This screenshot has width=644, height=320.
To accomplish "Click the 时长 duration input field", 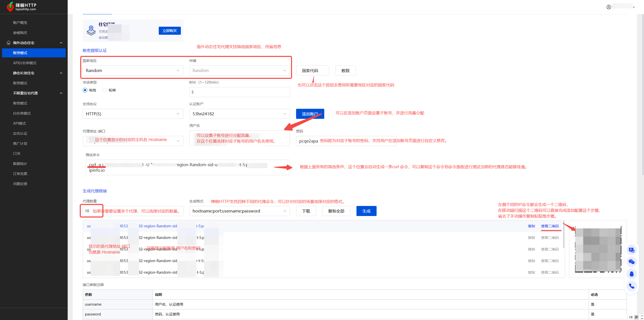I will 239,92.
